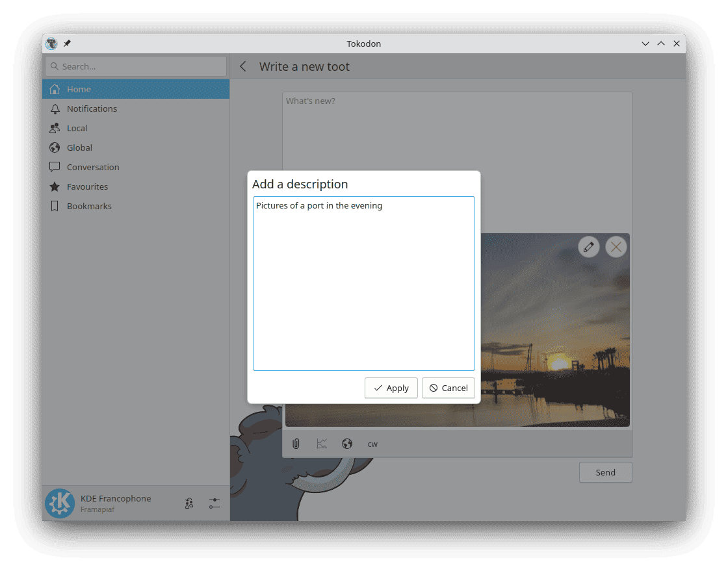This screenshot has height=571, width=728.
Task: Apply the image description
Action: click(391, 388)
